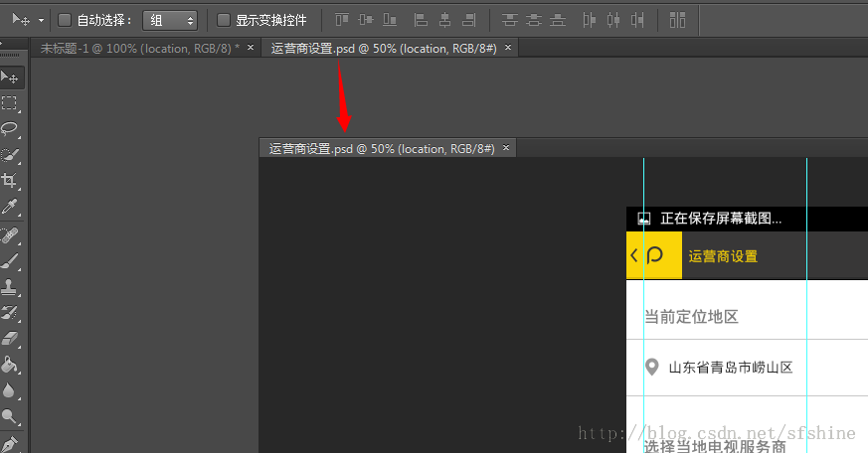868x453 pixels.
Task: Select the Move tool in left toolbar
Action: pos(10,76)
